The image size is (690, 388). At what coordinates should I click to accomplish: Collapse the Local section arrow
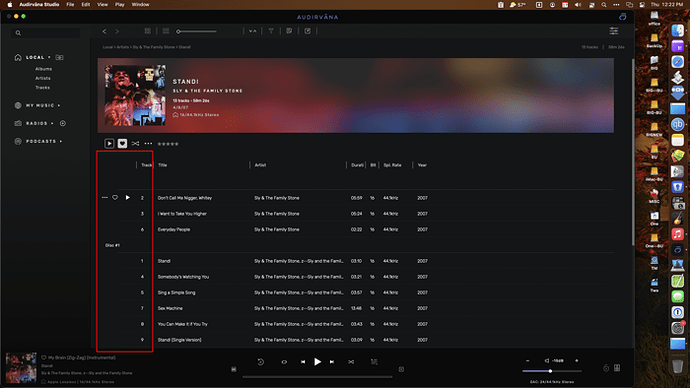pyautogui.click(x=49, y=57)
